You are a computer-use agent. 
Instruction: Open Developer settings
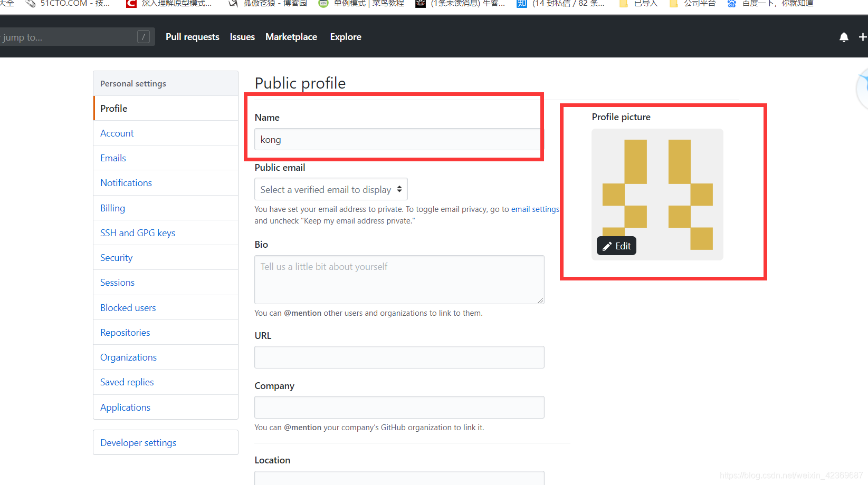pos(138,442)
